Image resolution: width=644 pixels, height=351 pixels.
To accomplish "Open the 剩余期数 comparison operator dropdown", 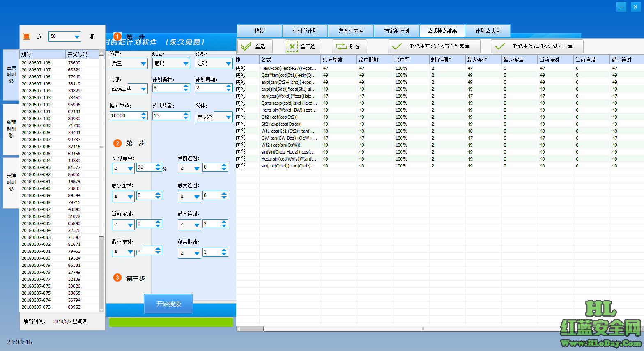I will (x=189, y=253).
